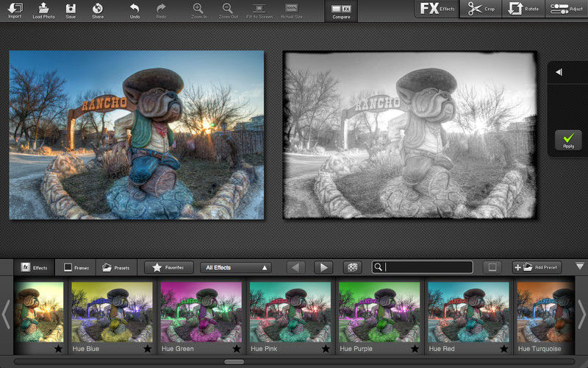Open the Load Photo tool
The height and width of the screenshot is (368, 588).
click(43, 10)
